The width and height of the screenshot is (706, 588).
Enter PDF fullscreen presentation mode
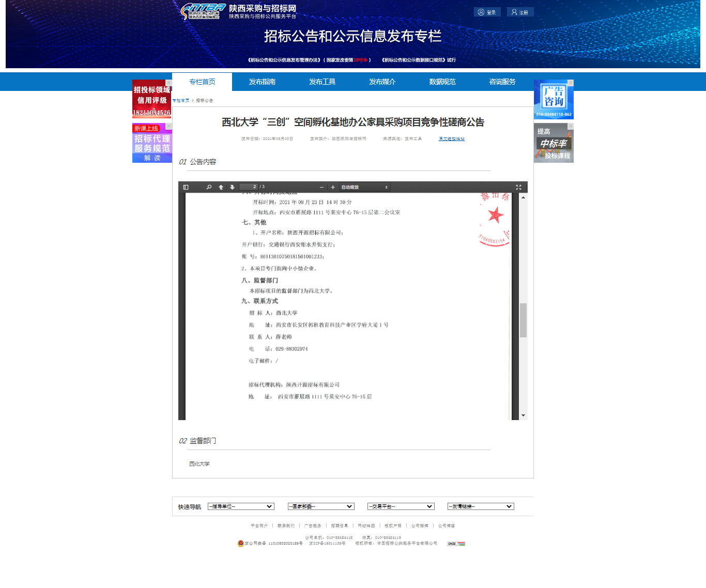[x=518, y=187]
